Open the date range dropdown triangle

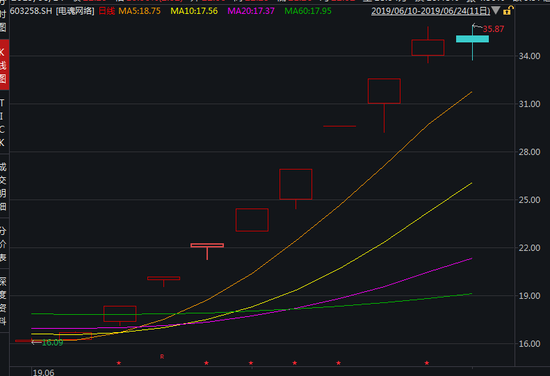pos(496,10)
